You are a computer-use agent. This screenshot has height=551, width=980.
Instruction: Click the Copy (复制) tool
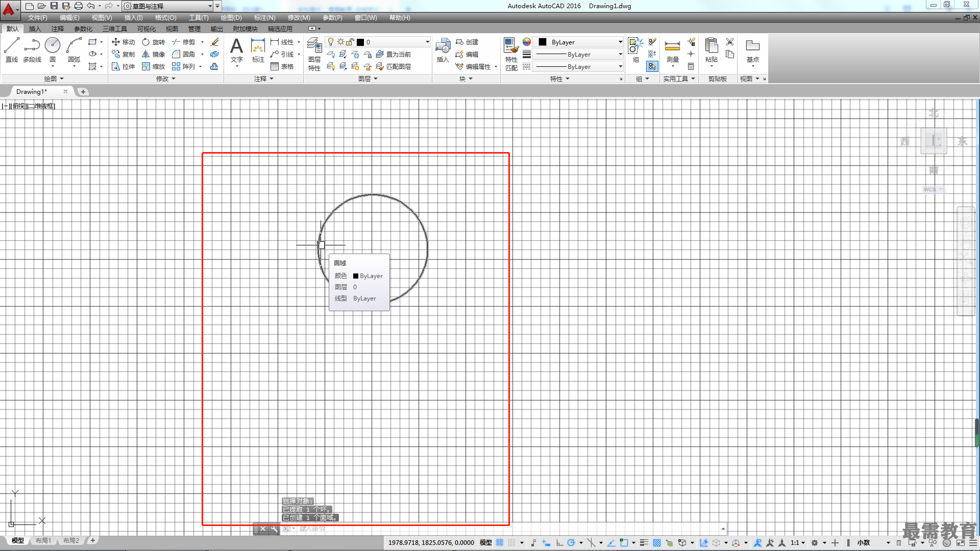tap(123, 54)
